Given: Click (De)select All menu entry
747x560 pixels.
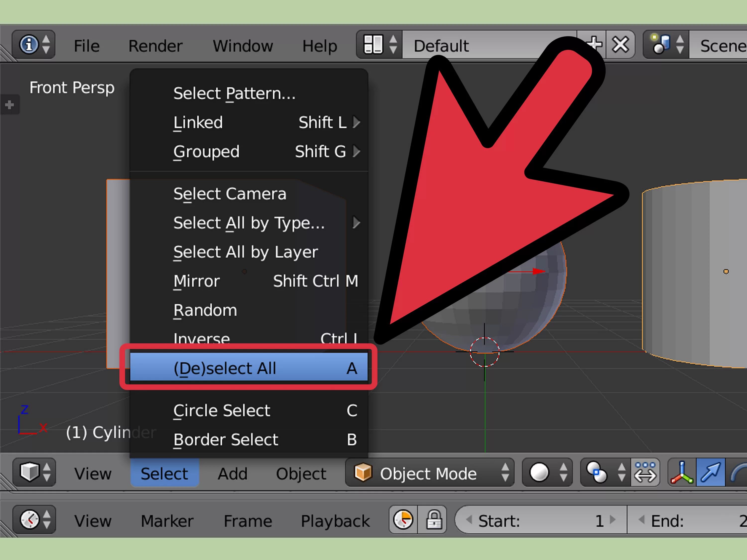Looking at the screenshot, I should tap(249, 367).
